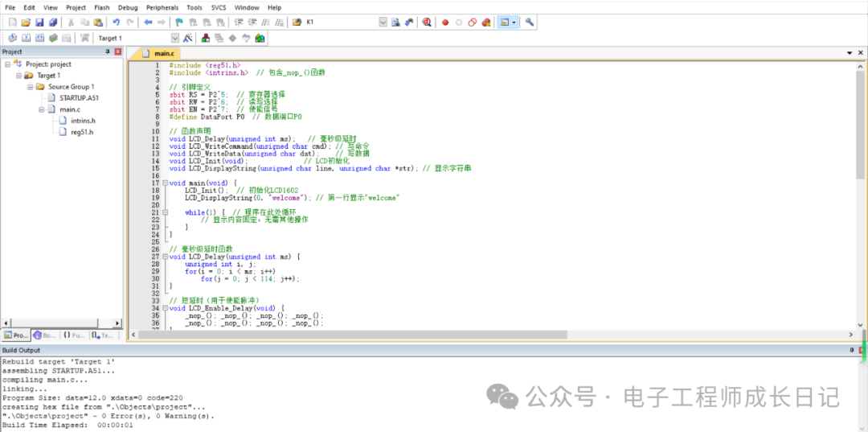Fold the while loop block at line 21
This screenshot has height=432, width=868.
(x=165, y=212)
